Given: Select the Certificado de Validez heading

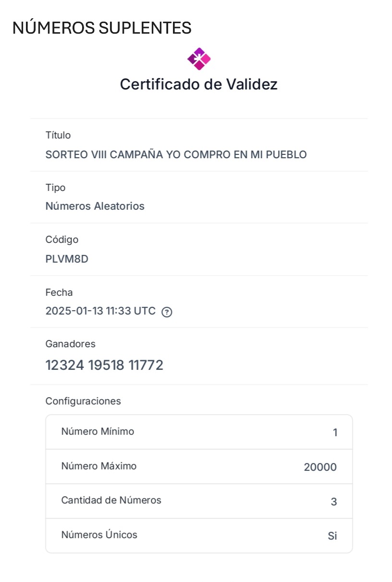Looking at the screenshot, I should point(199,84).
